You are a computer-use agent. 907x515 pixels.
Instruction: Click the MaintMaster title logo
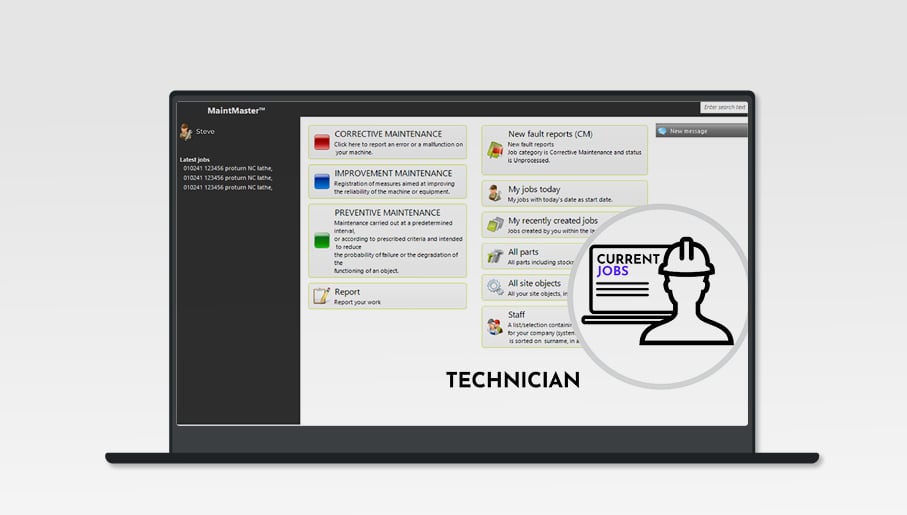click(236, 110)
